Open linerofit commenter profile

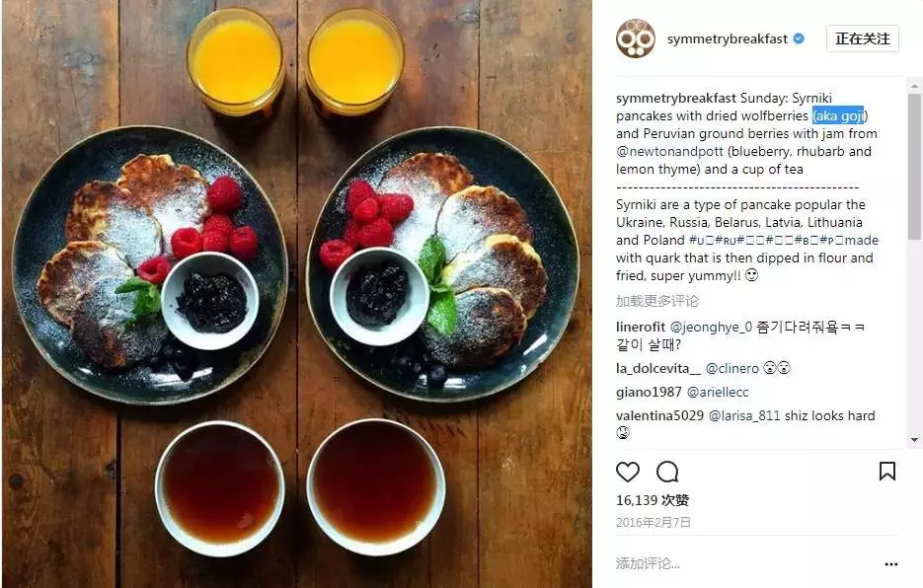point(641,327)
